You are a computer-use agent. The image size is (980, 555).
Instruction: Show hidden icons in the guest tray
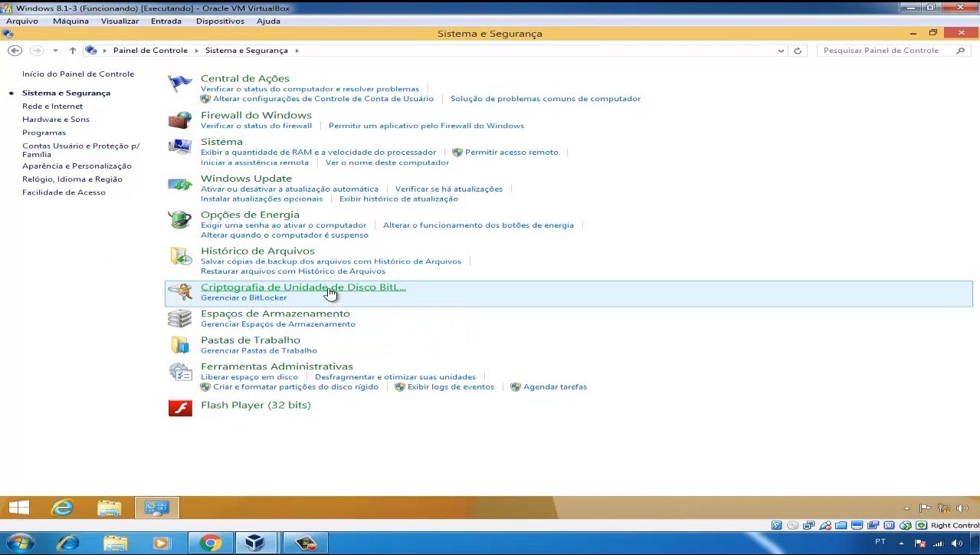[907, 508]
